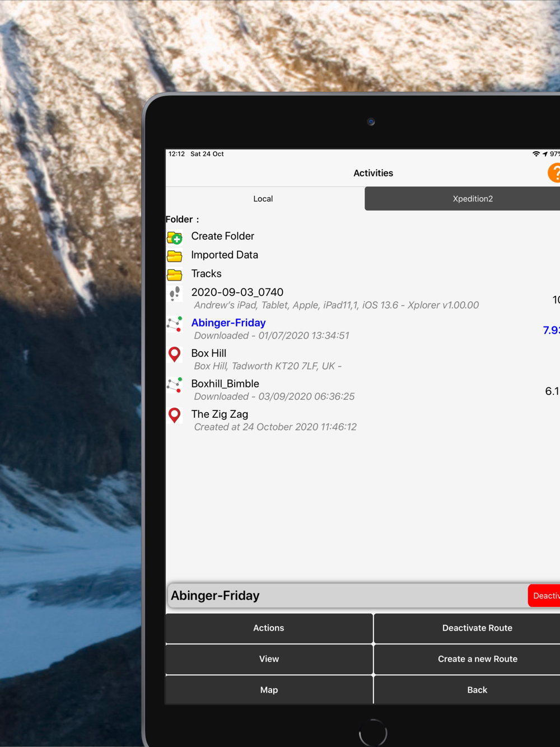Select The Zig Zag waypoint title
Screen dimensions: 560x747
coord(220,414)
